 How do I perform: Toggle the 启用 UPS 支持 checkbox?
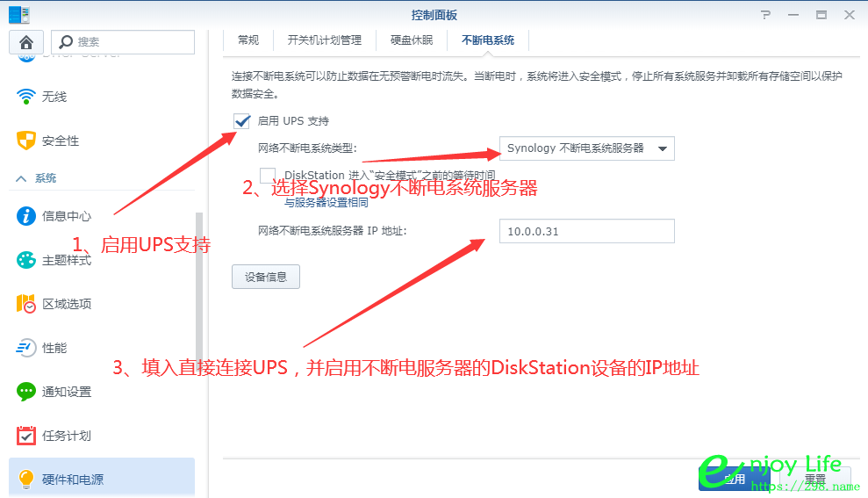tap(242, 120)
